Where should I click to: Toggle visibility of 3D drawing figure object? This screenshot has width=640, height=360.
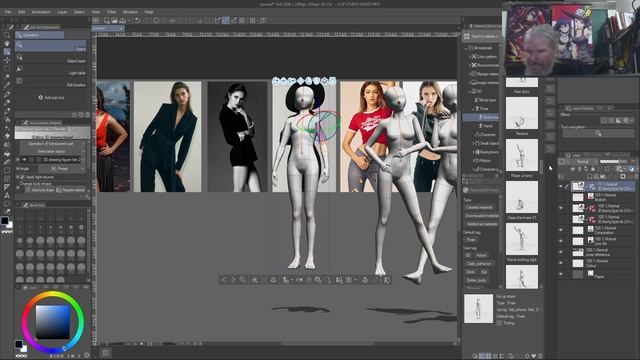click(x=24, y=160)
